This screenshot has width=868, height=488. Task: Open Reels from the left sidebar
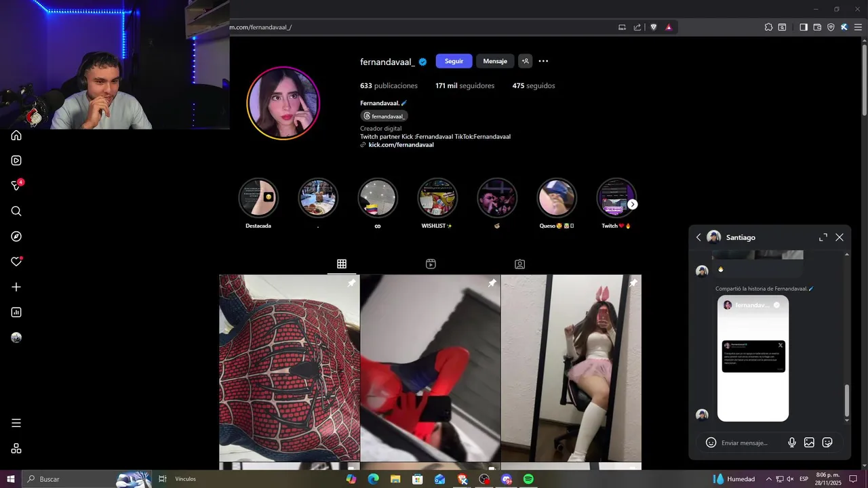(x=16, y=161)
